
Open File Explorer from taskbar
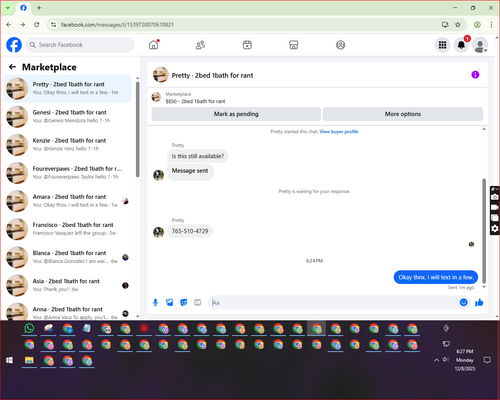click(29, 361)
